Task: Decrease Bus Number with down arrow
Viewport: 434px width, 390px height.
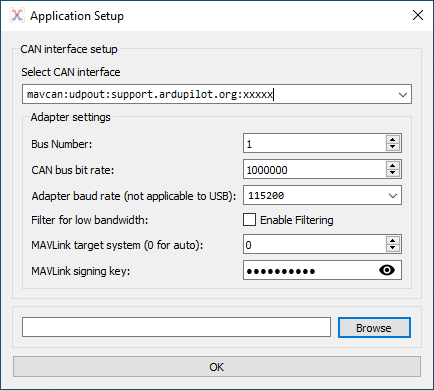Action: point(393,147)
